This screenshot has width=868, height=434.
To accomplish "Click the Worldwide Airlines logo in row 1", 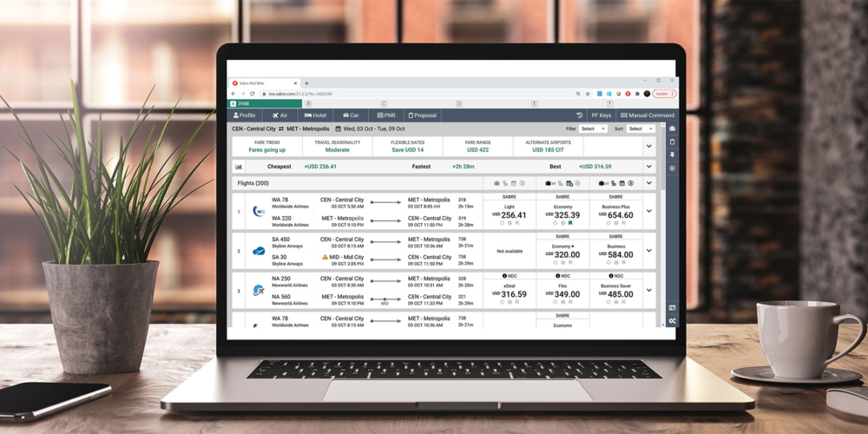I will (x=259, y=212).
